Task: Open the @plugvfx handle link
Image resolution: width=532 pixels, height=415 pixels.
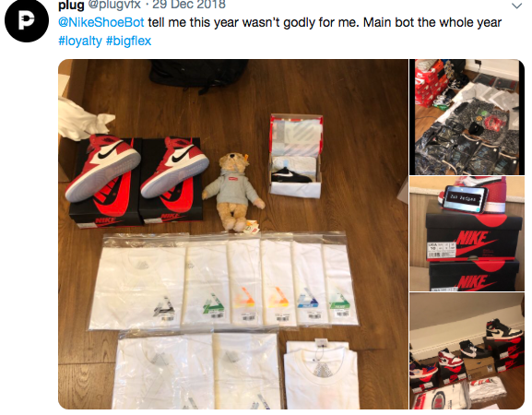Action: tap(114, 5)
